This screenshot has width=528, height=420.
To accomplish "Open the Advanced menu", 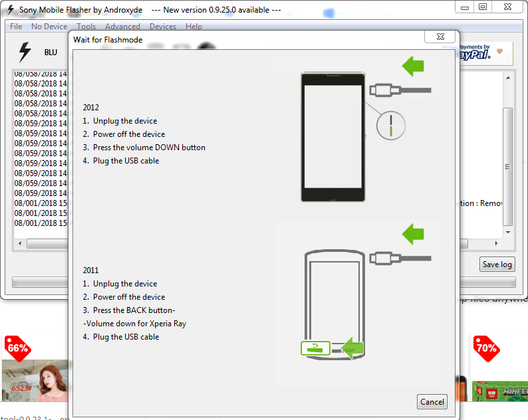I will point(122,27).
